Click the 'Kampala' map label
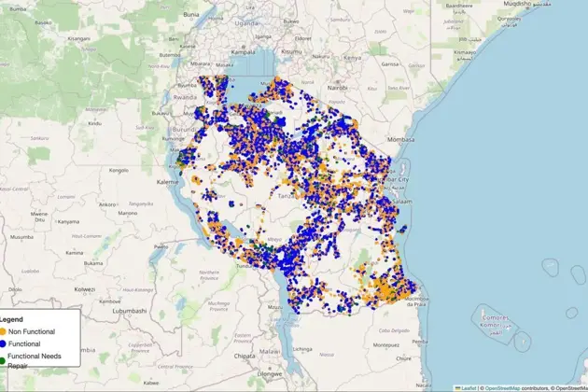The image size is (588, 392). (243, 52)
